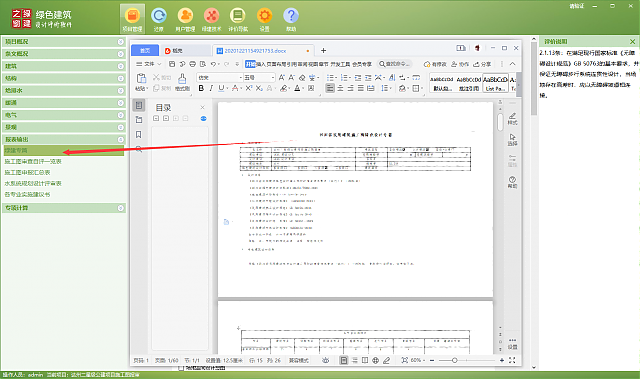The height and width of the screenshot is (379, 640).
Task: Click the 分享 share button
Action: (x=482, y=64)
